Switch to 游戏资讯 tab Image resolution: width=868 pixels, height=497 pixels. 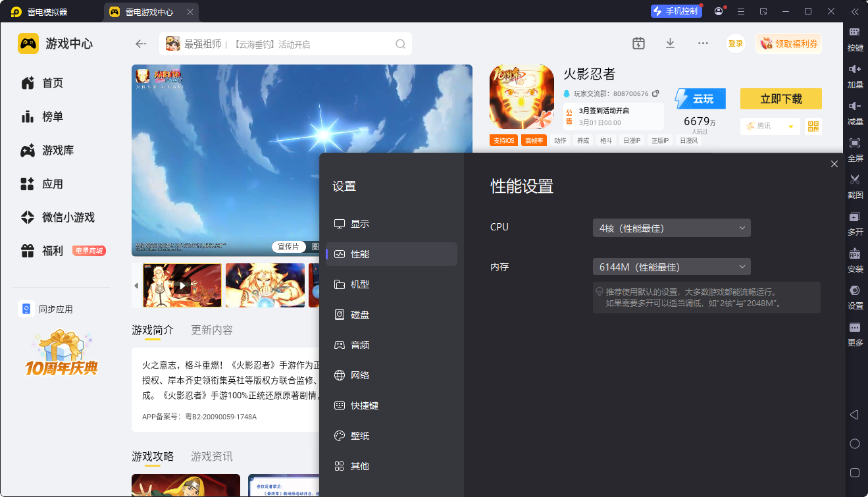point(212,456)
